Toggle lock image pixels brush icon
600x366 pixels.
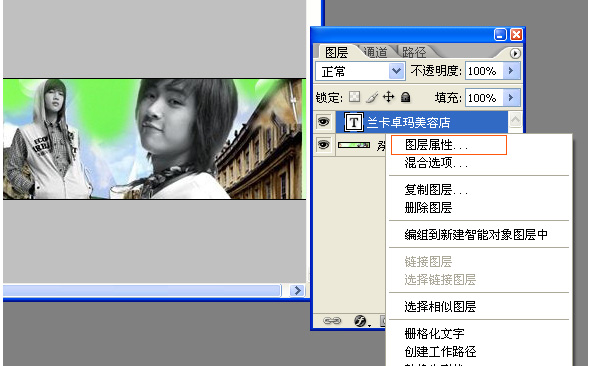371,97
